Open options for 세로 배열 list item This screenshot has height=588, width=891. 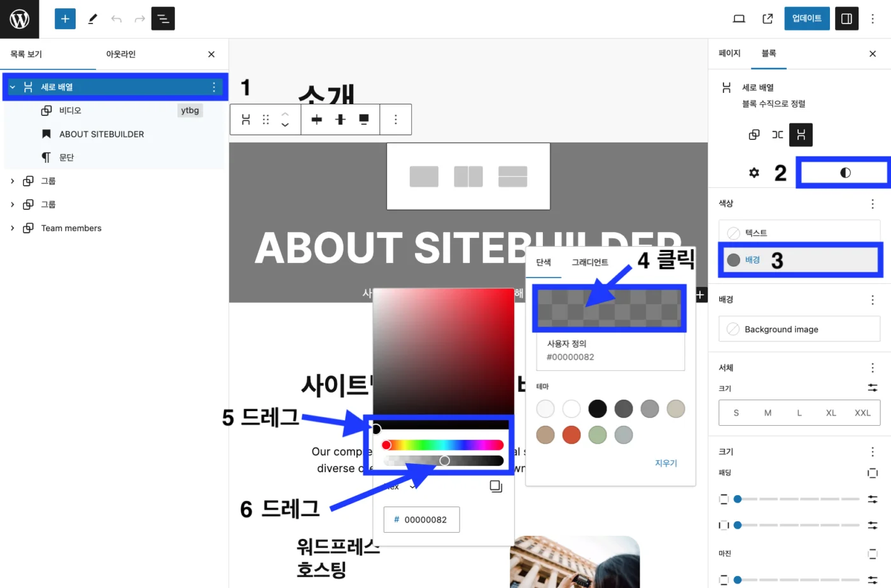click(x=214, y=87)
